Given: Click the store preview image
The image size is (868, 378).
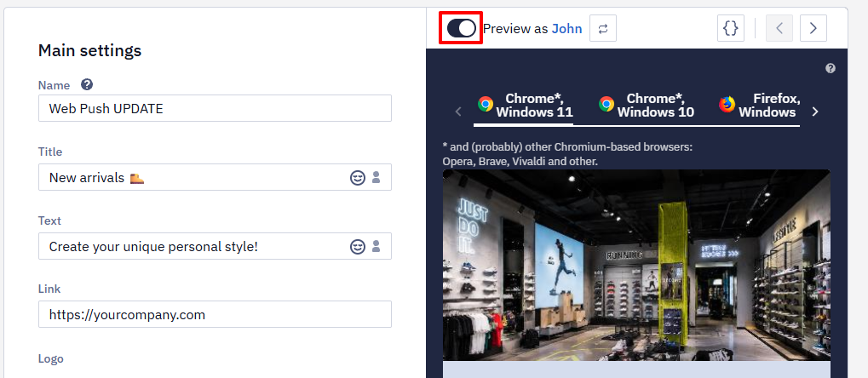Looking at the screenshot, I should [636, 265].
